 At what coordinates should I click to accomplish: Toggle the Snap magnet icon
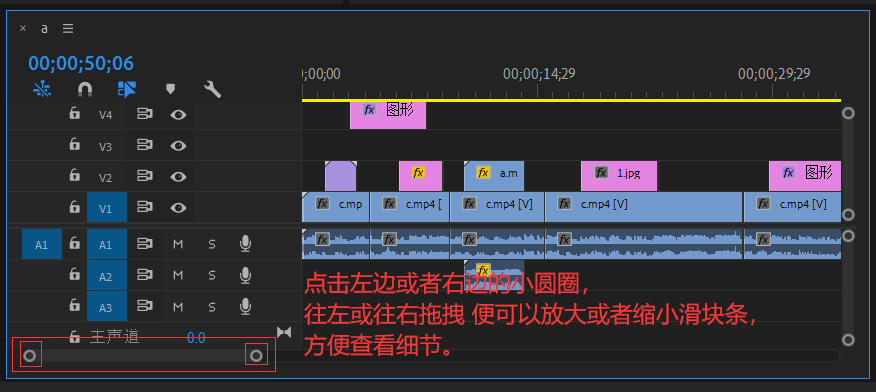tap(85, 89)
